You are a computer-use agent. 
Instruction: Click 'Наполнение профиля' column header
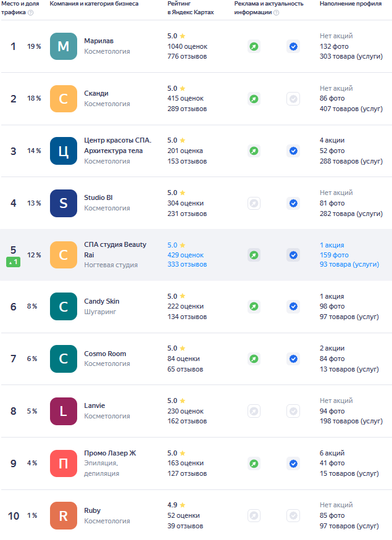[x=351, y=4]
